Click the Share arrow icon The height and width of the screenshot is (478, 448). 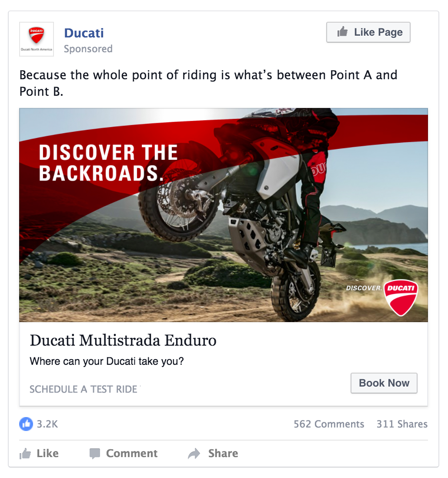point(194,454)
